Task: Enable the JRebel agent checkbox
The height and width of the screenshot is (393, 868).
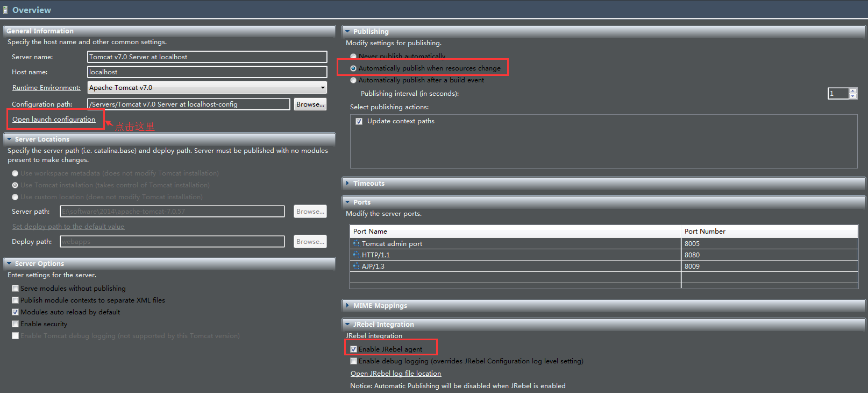Action: (x=353, y=349)
